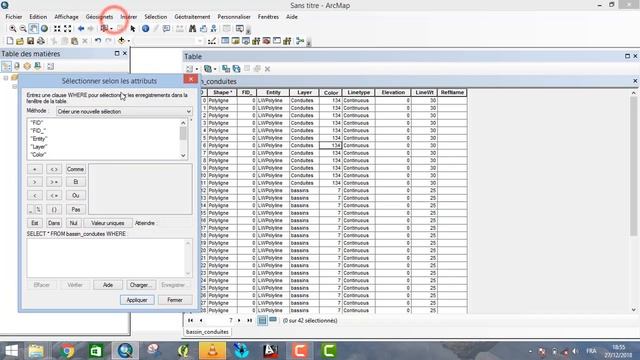Click the Add Data icon
The width and height of the screenshot is (640, 360).
pyautogui.click(x=121, y=41)
